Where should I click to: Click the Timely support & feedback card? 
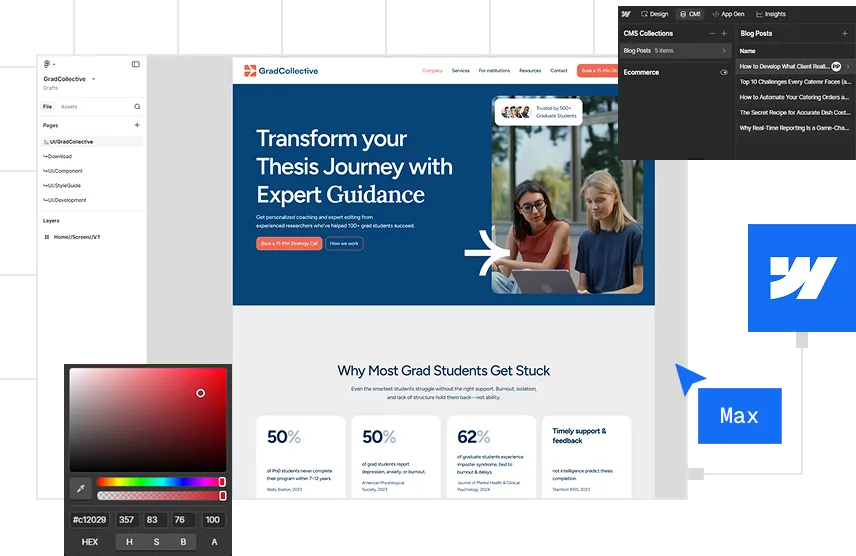tap(586, 457)
